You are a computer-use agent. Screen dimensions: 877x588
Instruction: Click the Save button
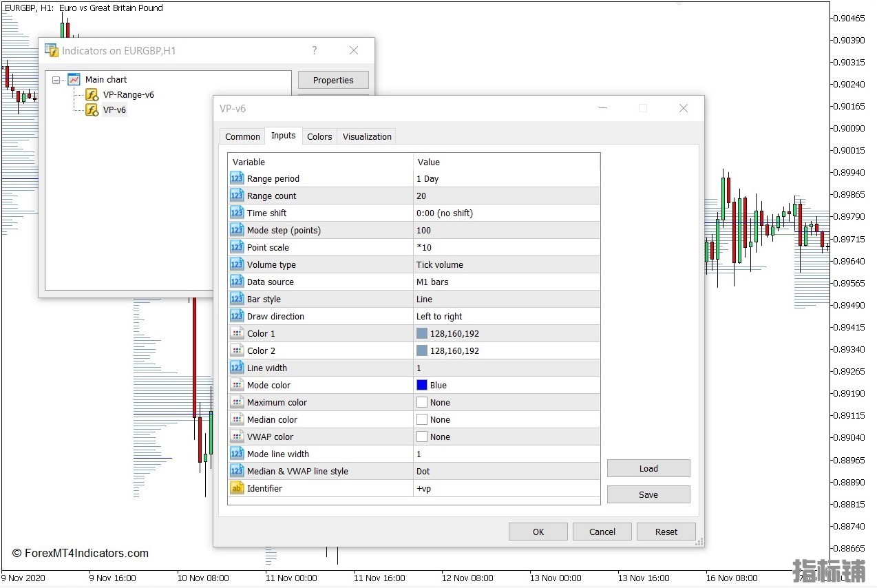point(648,494)
